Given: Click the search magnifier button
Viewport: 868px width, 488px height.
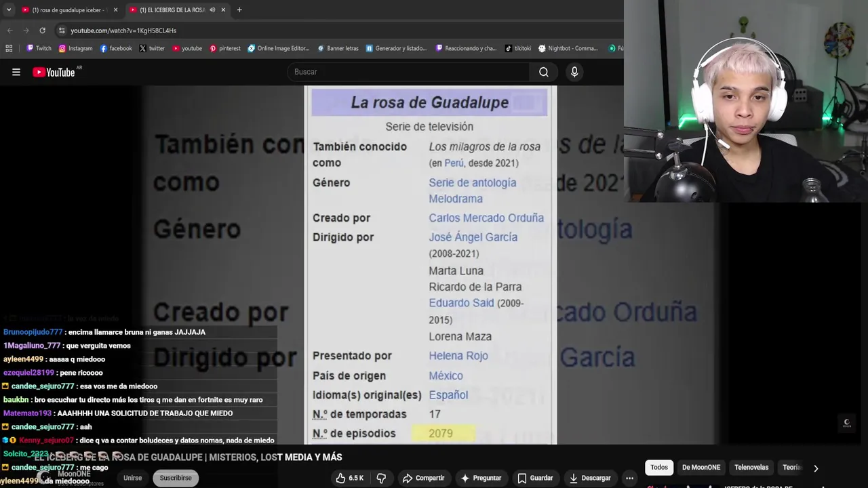Looking at the screenshot, I should pos(543,72).
